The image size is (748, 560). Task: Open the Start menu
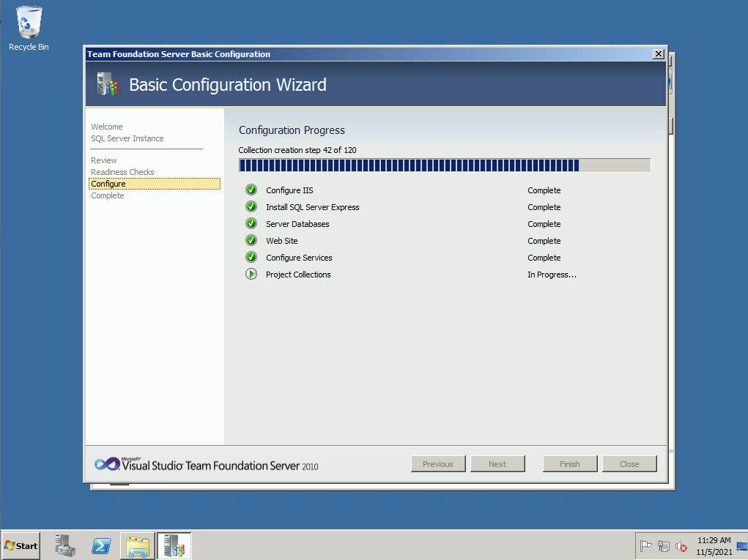(21, 545)
